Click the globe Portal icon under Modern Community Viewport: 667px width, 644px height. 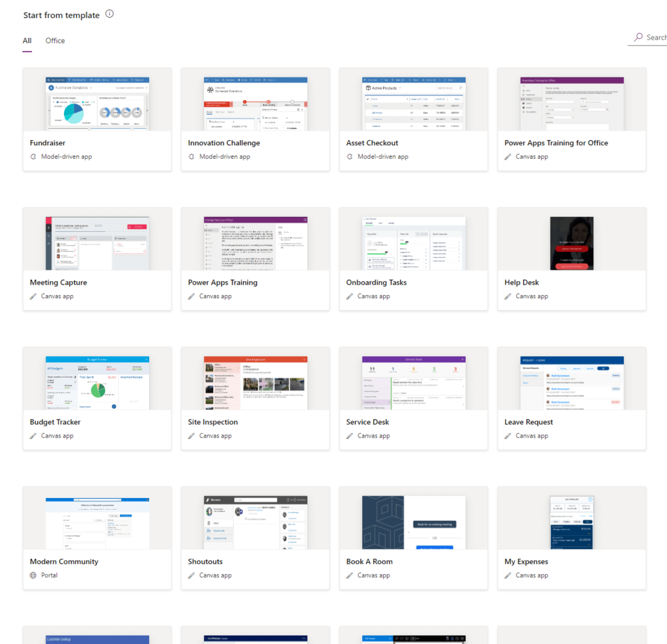(33, 575)
